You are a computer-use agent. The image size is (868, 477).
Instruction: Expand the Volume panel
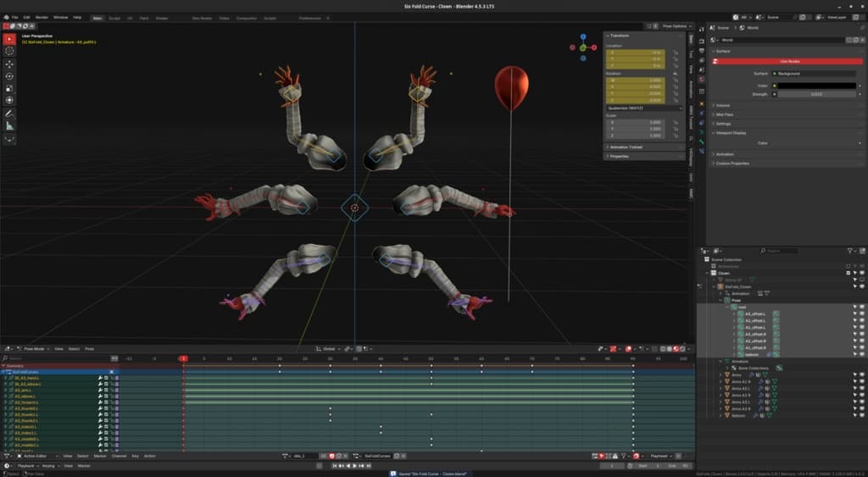(724, 105)
